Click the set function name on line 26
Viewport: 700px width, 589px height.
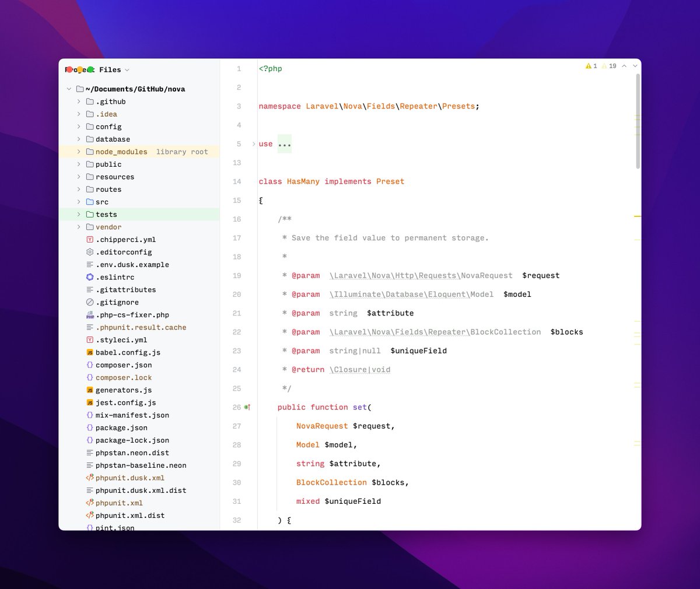tap(360, 407)
